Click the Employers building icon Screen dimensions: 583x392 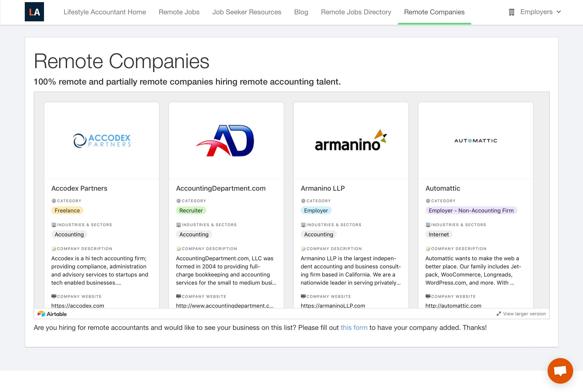511,12
